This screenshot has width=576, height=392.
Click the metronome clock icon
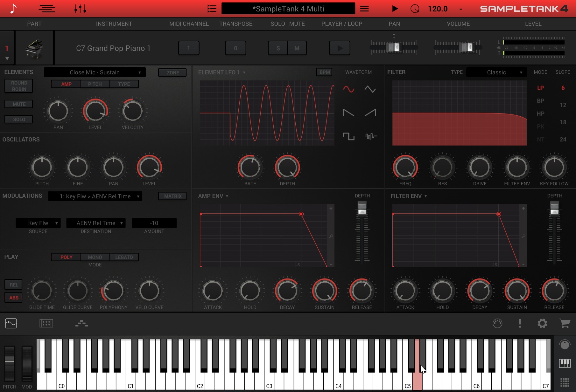[415, 9]
